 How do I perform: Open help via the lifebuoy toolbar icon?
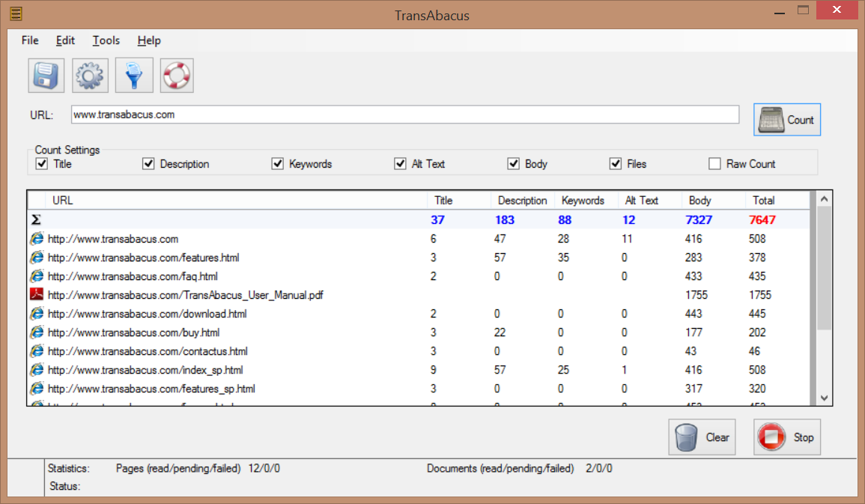click(177, 76)
